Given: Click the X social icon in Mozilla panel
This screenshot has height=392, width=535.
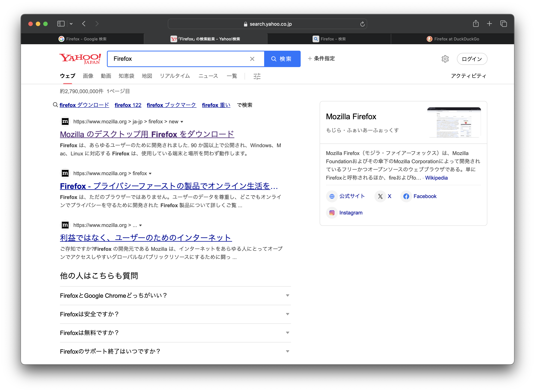Looking at the screenshot, I should click(x=380, y=197).
